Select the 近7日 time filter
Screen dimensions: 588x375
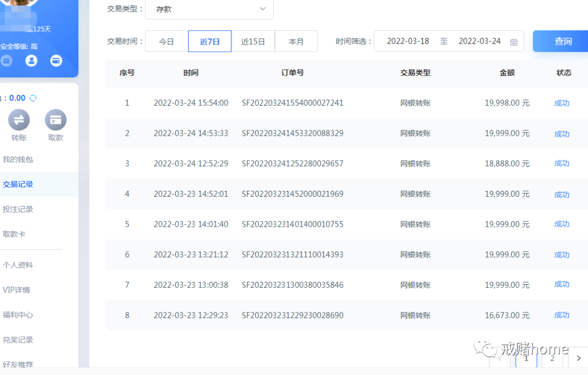tap(210, 41)
